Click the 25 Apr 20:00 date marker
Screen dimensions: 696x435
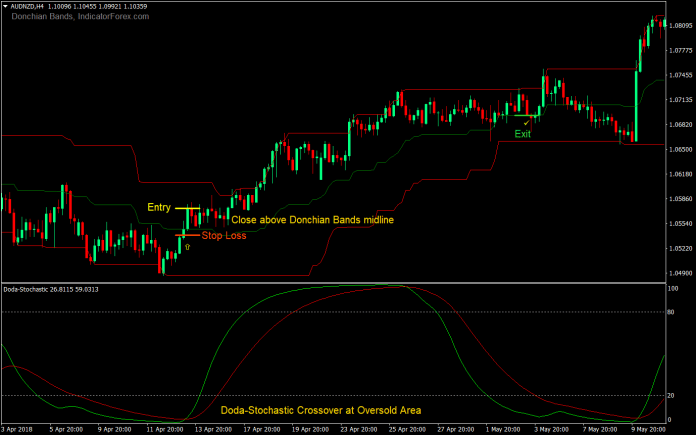(x=407, y=429)
